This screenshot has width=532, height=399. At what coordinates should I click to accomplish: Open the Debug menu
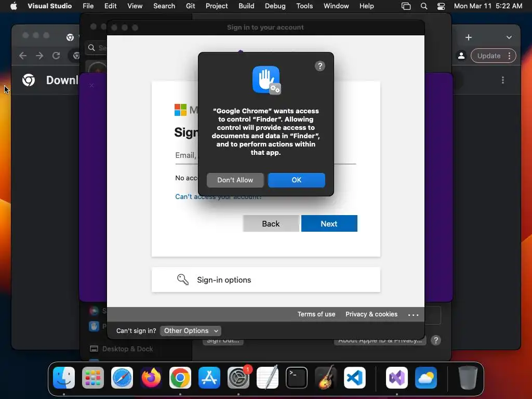[275, 6]
